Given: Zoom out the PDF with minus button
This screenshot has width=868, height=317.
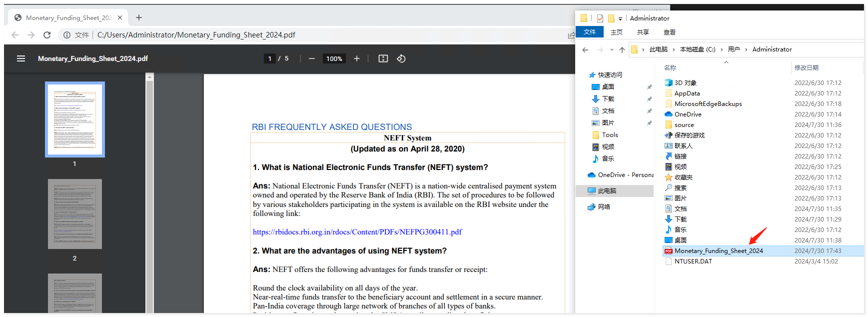Looking at the screenshot, I should coord(312,58).
